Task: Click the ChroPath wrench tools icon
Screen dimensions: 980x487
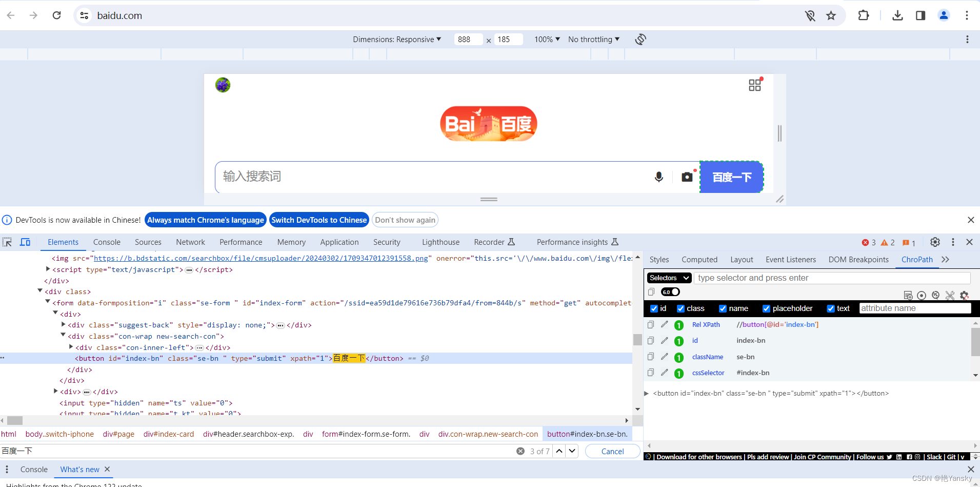Action: coord(950,295)
